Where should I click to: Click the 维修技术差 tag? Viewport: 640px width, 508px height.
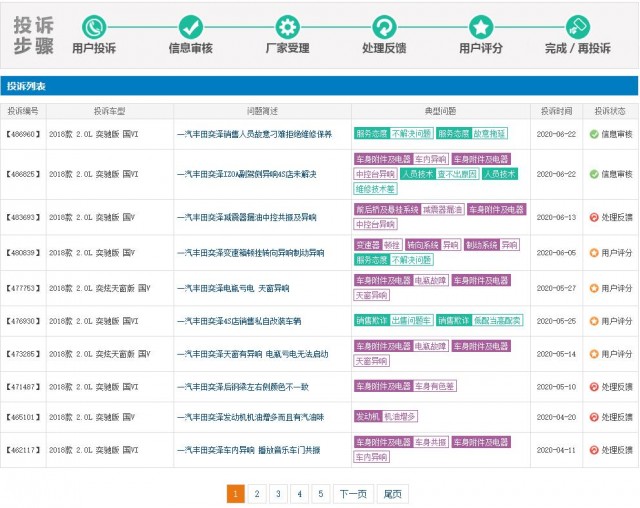(x=375, y=189)
